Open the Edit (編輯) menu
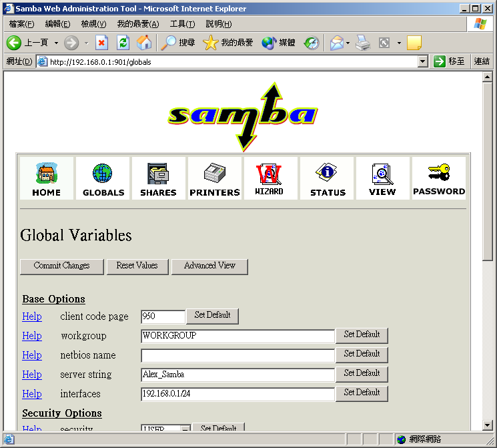The width and height of the screenshot is (497, 448). [57, 24]
